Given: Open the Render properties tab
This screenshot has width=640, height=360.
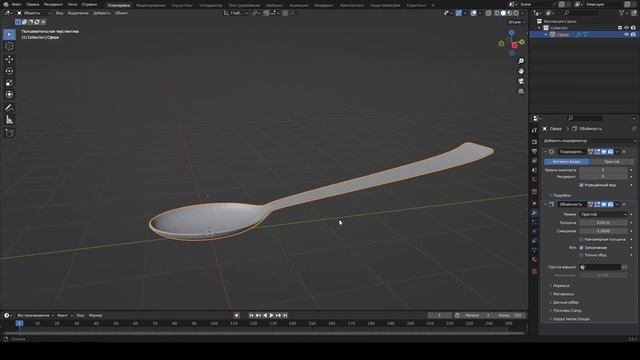Looking at the screenshot, I should coord(534,142).
